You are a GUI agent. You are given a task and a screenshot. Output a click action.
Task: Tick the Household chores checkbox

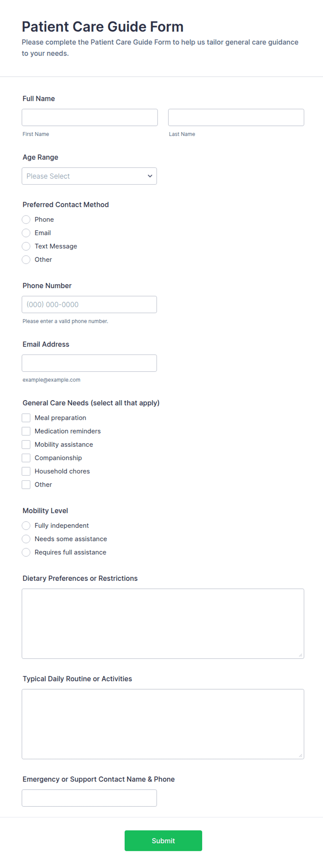26,471
